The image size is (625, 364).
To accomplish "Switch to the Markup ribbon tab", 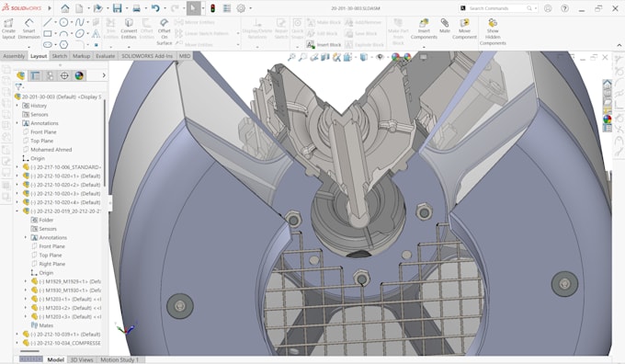I will [x=81, y=56].
